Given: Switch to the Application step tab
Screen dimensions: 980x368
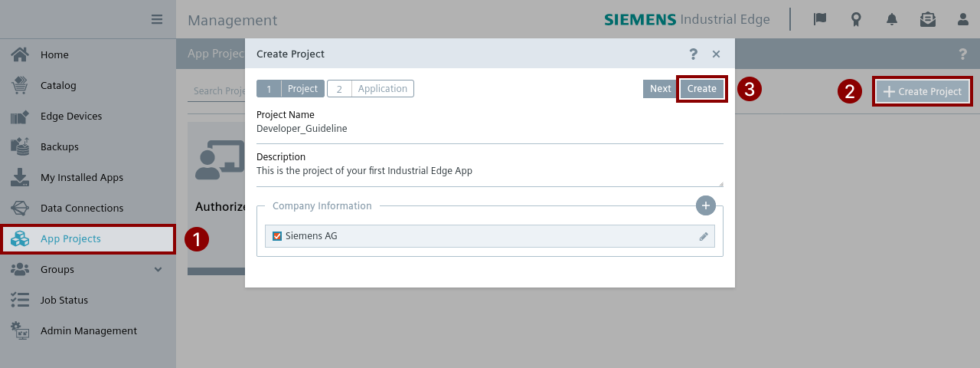Looking at the screenshot, I should click(x=371, y=89).
